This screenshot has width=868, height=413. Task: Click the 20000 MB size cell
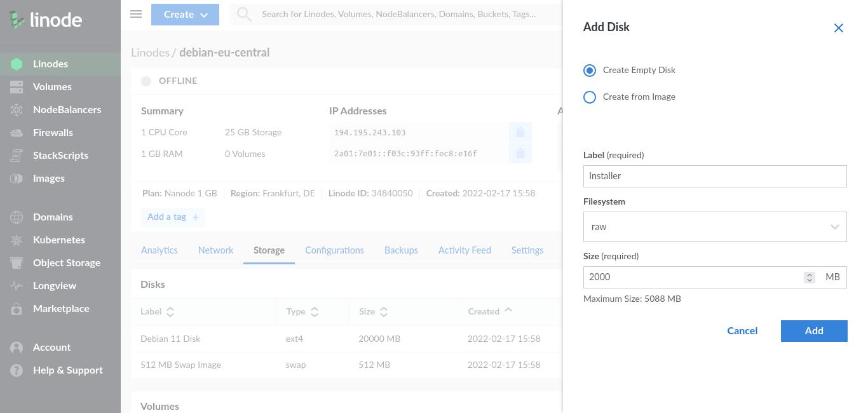(x=379, y=339)
